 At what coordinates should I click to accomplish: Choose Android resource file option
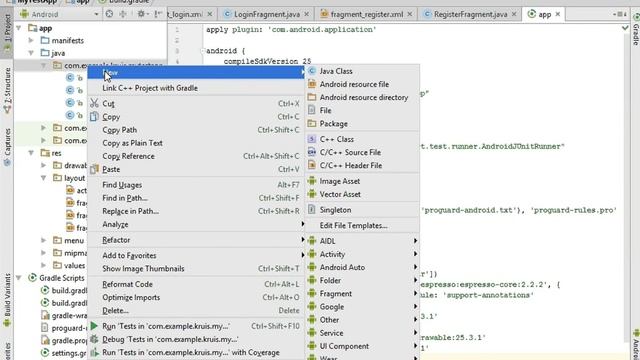click(x=354, y=84)
